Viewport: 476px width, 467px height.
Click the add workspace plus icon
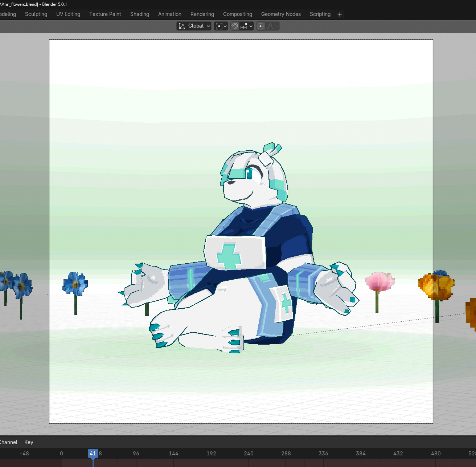pos(340,15)
